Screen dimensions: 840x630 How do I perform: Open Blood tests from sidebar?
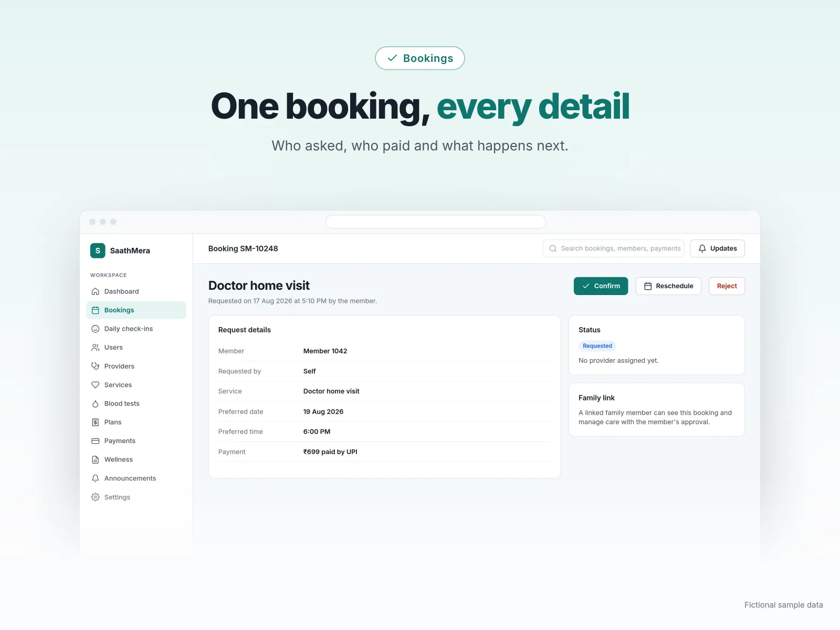point(136,404)
